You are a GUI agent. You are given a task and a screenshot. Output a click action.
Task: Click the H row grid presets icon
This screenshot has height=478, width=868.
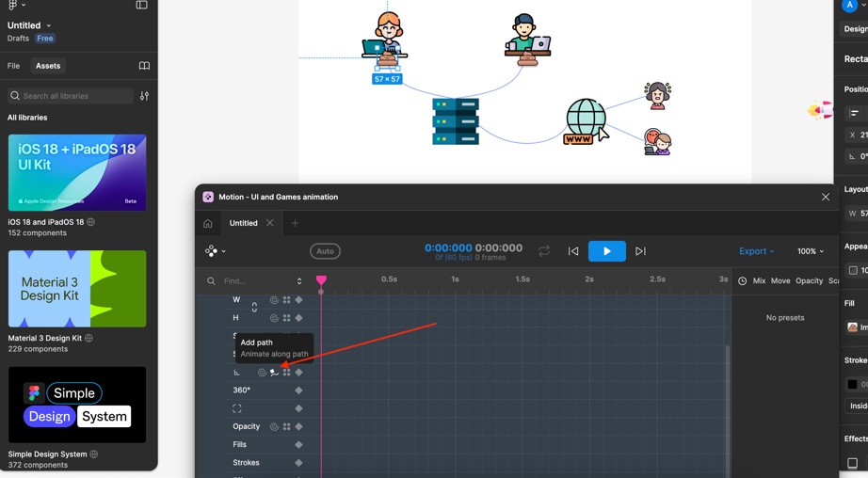pos(287,318)
